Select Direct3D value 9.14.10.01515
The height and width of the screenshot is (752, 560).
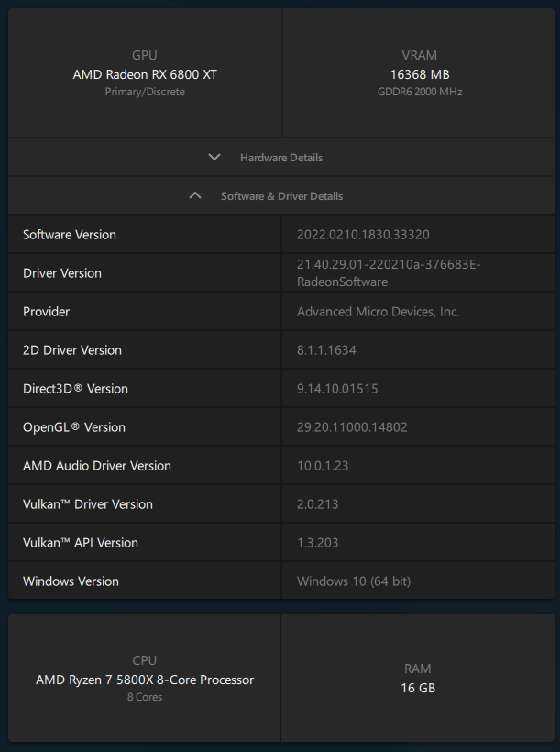point(337,389)
